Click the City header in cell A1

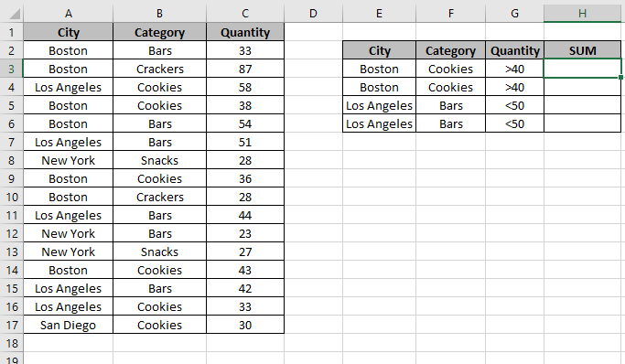pos(68,32)
